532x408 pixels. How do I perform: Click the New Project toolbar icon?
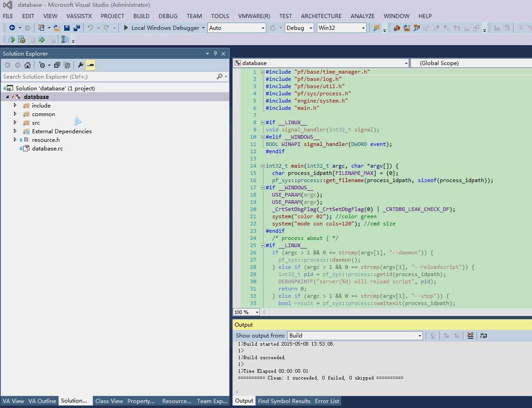coord(41,28)
